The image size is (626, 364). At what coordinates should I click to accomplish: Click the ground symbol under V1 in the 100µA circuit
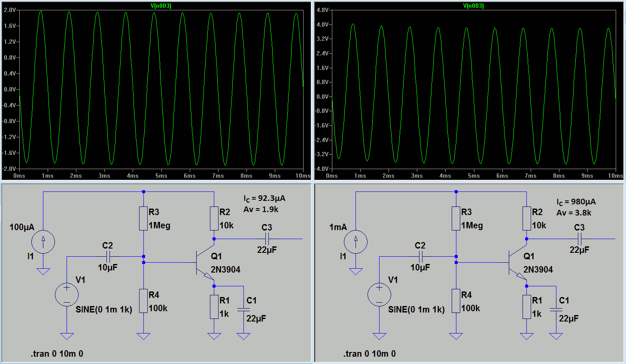67,336
